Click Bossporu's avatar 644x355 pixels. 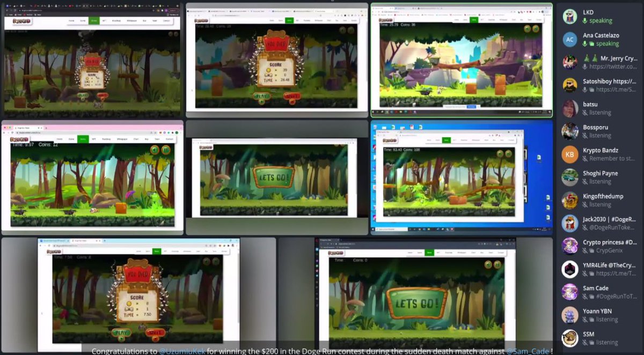570,131
